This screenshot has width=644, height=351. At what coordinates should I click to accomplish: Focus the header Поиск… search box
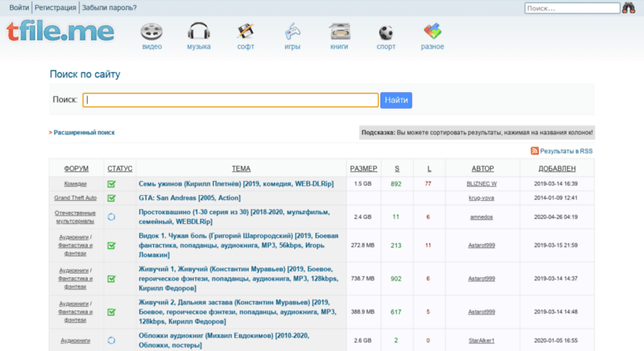point(572,7)
